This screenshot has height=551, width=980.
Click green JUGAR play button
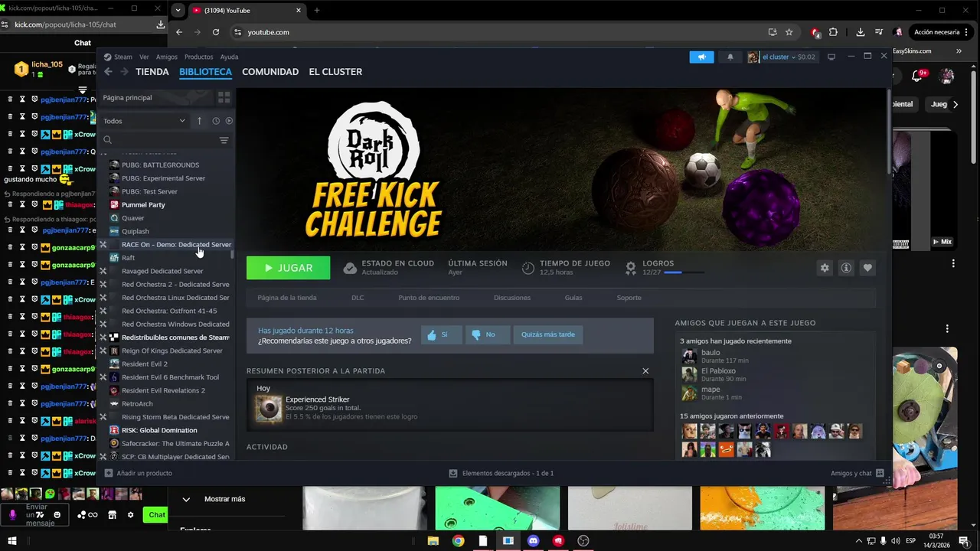coord(289,268)
